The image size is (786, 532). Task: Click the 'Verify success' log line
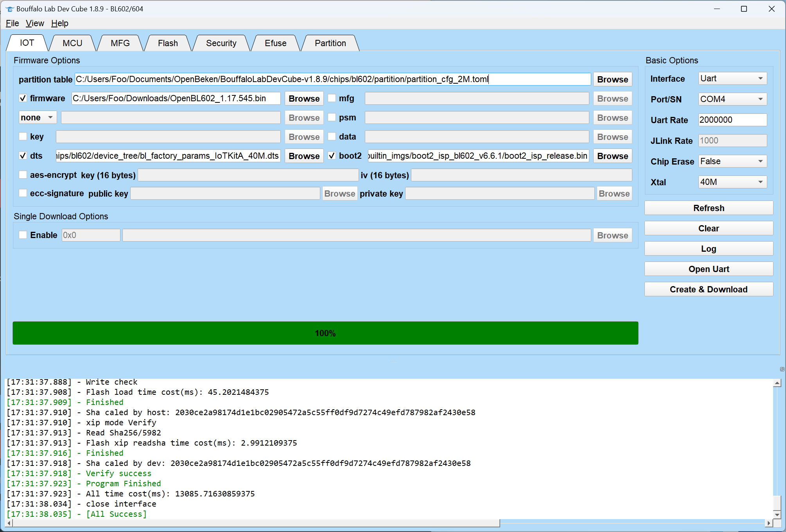tap(79, 473)
